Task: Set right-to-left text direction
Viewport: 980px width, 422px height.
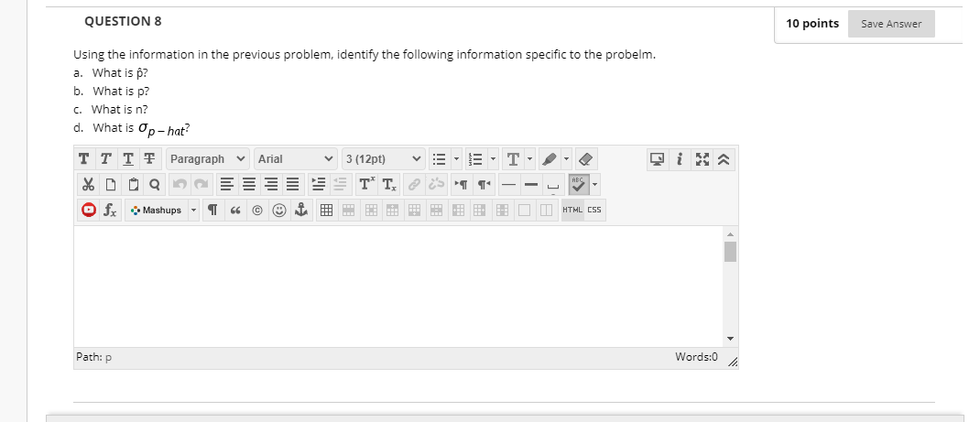Action: tap(483, 185)
